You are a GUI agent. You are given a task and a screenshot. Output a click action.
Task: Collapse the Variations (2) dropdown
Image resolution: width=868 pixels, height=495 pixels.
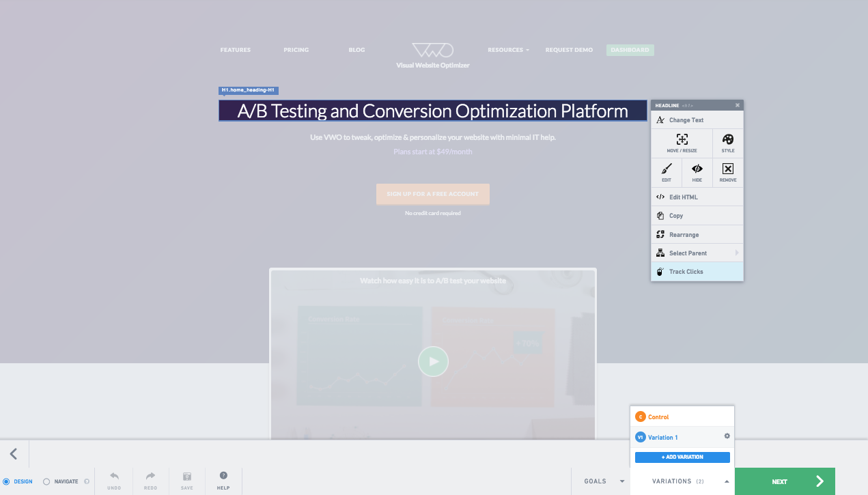pyautogui.click(x=682, y=481)
